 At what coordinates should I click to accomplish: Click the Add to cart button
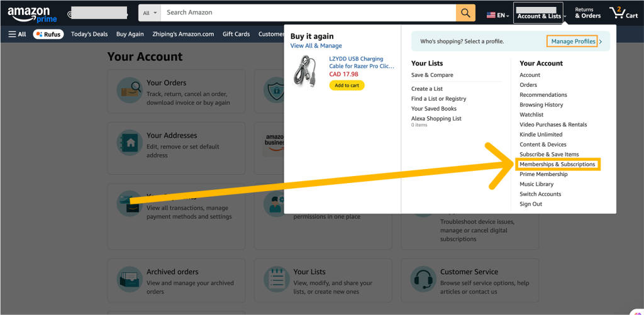[x=347, y=86]
